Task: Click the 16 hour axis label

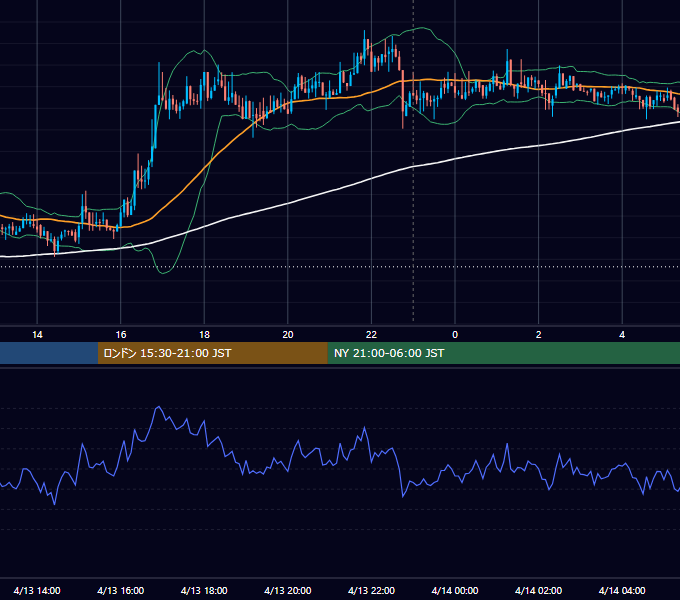Action: click(x=121, y=335)
